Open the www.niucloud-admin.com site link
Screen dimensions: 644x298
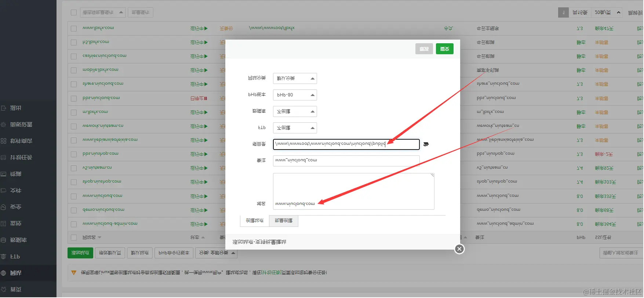pos(110,224)
